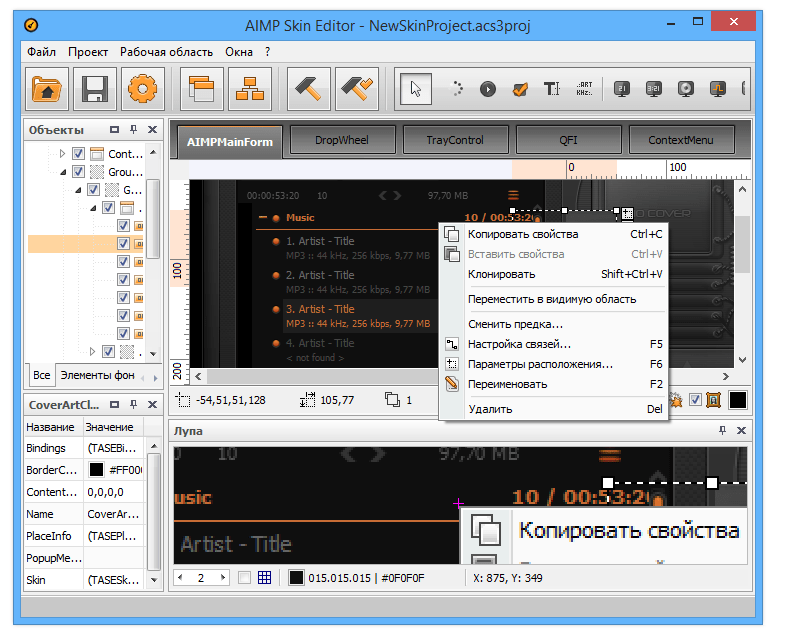Viewport: 787px width, 640px height.
Task: Toggle checkbox on the highlighted tree row
Action: (x=123, y=243)
